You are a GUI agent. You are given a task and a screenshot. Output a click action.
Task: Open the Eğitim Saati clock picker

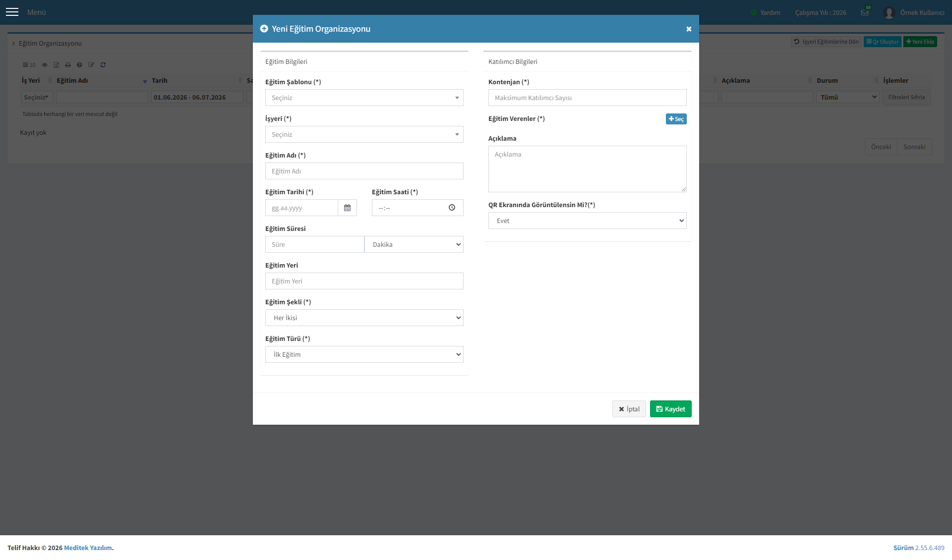click(452, 208)
